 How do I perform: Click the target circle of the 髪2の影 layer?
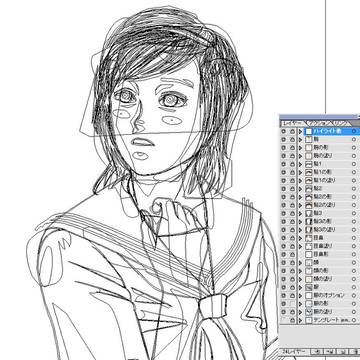pyautogui.click(x=354, y=197)
